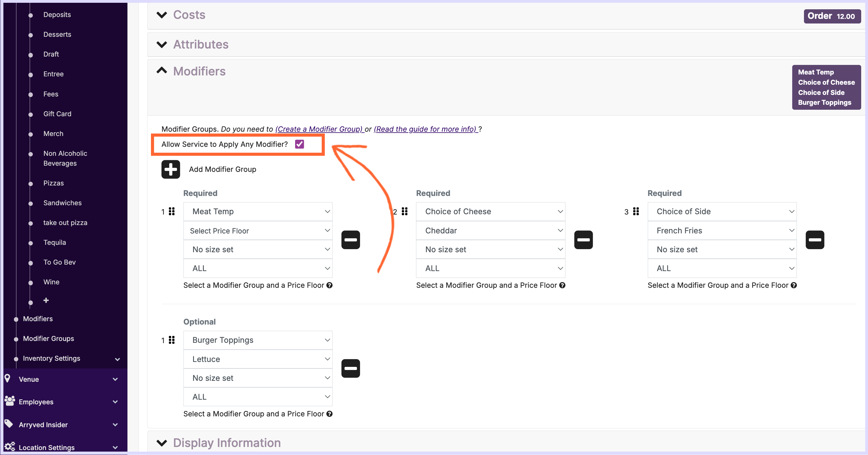
Task: Remove the Meat Temp modifier group
Action: click(350, 240)
